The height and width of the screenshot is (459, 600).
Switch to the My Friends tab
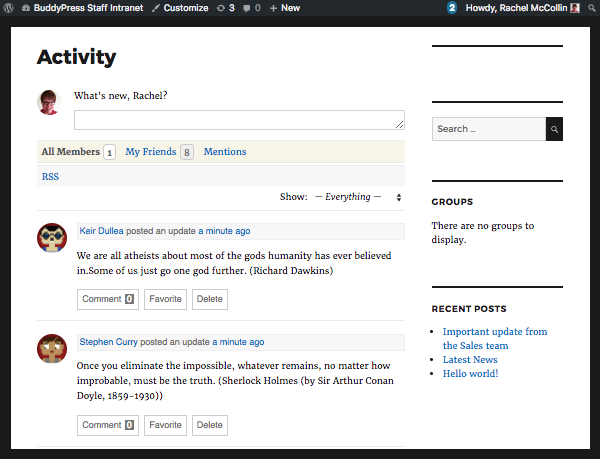click(151, 152)
